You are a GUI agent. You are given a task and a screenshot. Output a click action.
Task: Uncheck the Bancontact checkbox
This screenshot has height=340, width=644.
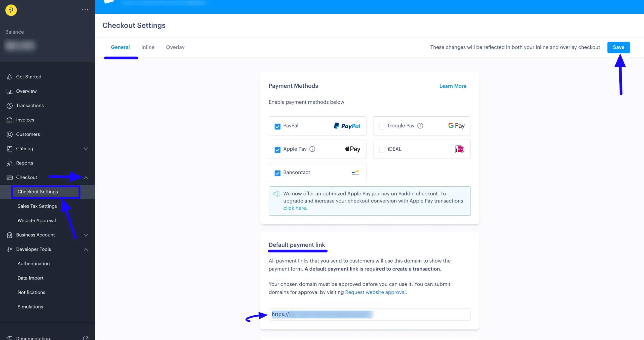click(277, 173)
